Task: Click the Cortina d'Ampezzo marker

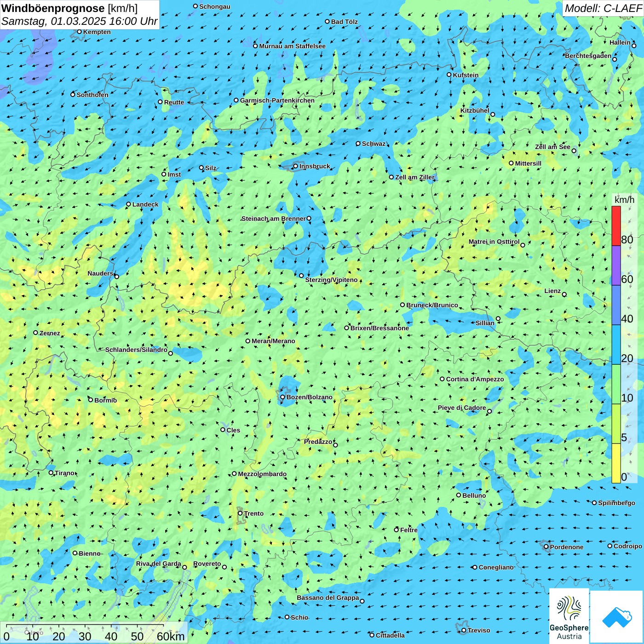Action: 442,379
